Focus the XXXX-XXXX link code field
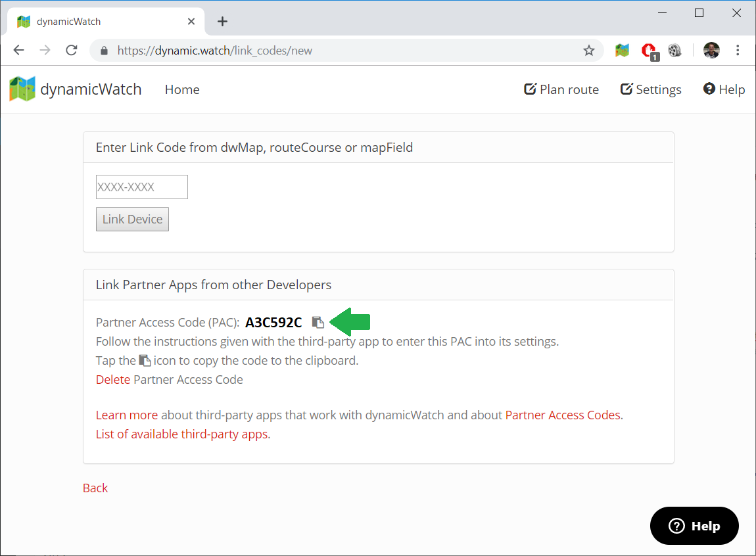Screen dimensions: 756x556 [x=142, y=187]
